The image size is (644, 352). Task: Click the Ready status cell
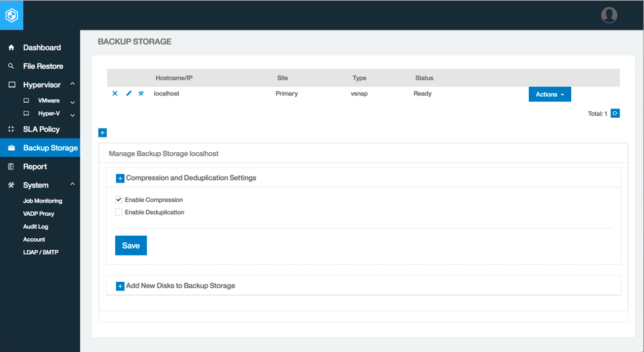(423, 94)
